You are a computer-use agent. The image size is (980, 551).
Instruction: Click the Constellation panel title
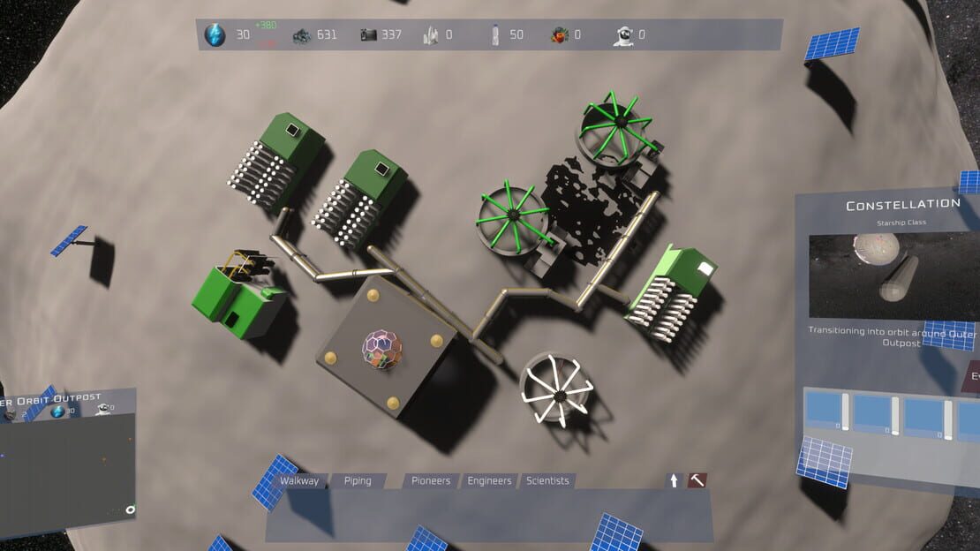[x=903, y=205]
